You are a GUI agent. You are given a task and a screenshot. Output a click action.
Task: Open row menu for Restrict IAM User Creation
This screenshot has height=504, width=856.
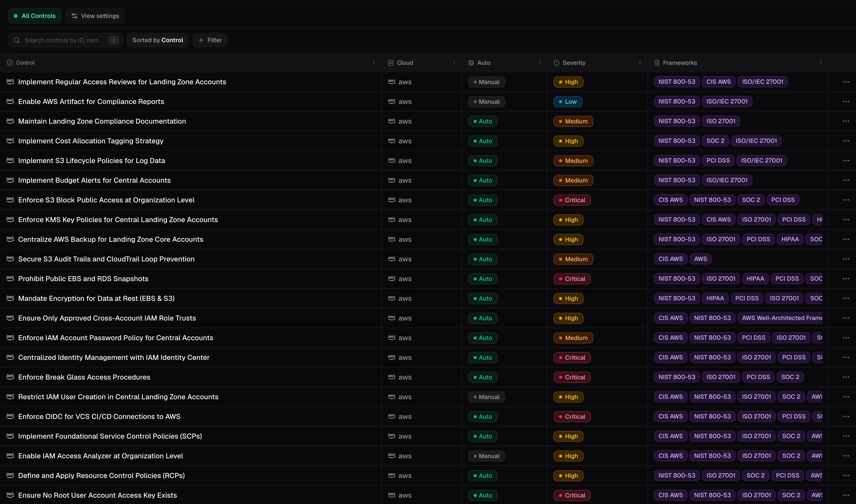pyautogui.click(x=846, y=397)
